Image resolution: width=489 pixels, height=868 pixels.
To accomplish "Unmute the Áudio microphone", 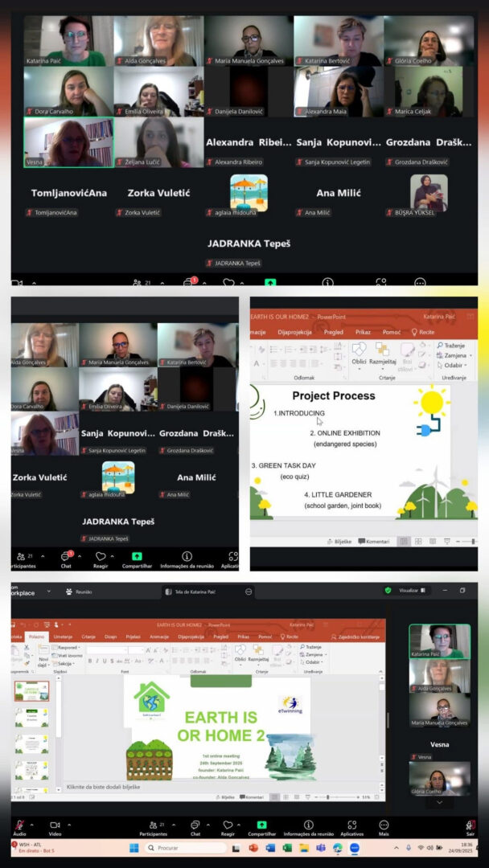I will (x=18, y=825).
